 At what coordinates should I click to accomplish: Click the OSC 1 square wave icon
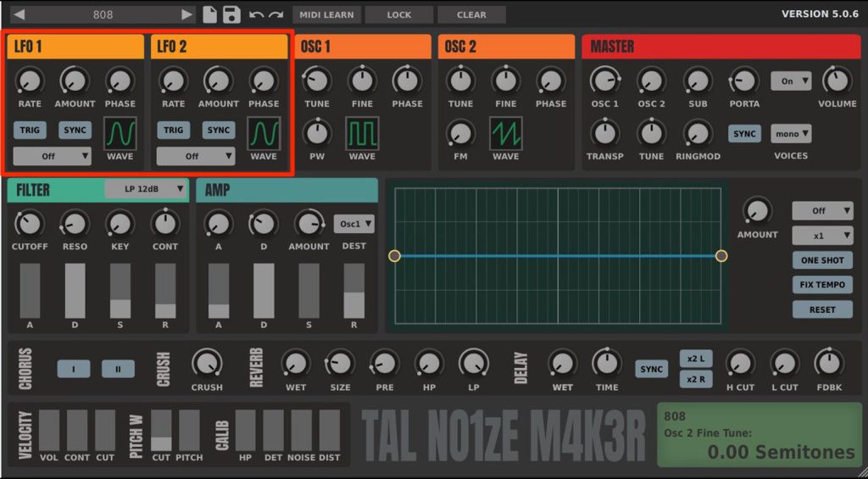pyautogui.click(x=362, y=133)
